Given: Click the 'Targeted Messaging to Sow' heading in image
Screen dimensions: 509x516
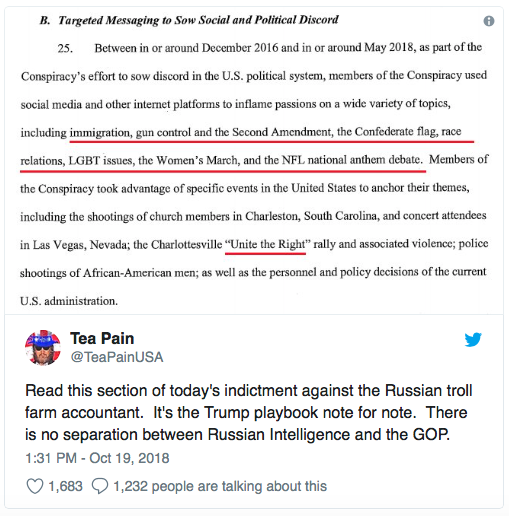Looking at the screenshot, I should [189, 20].
